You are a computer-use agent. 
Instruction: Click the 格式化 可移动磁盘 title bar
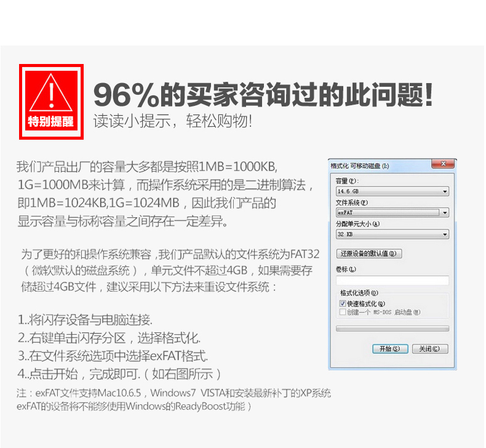tap(381, 166)
